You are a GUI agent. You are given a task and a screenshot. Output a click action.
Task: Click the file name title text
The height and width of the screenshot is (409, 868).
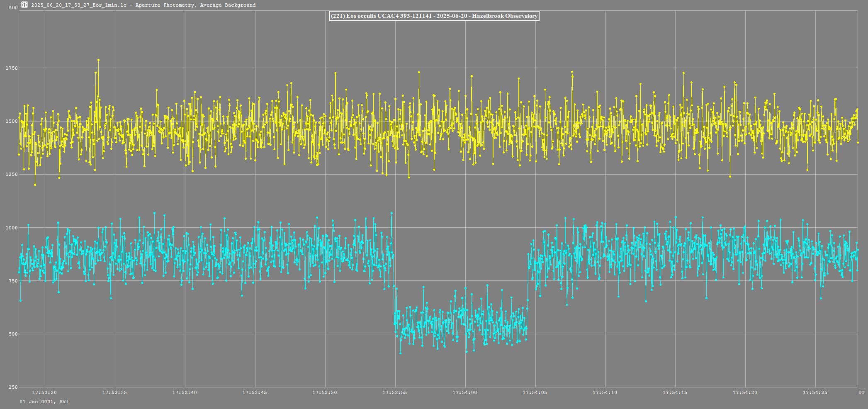143,5
